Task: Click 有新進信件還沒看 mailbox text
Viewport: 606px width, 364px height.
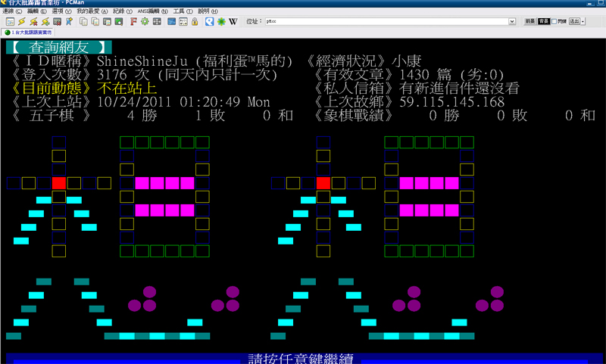Action: [x=459, y=89]
